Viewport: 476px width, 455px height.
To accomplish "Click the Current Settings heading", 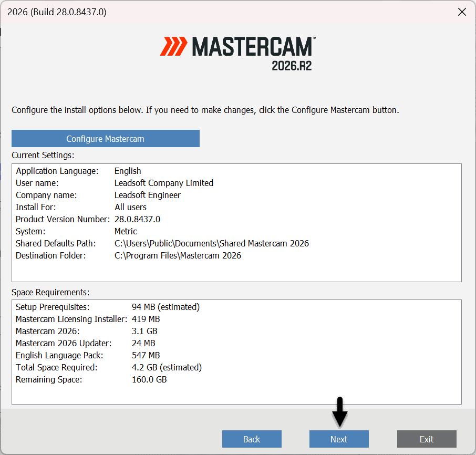I will pos(43,155).
